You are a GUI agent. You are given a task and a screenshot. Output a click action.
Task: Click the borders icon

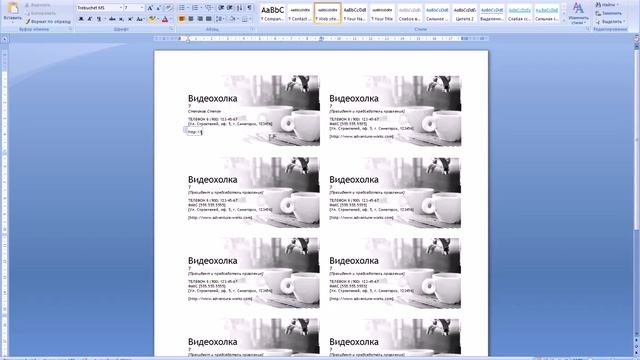coord(244,19)
